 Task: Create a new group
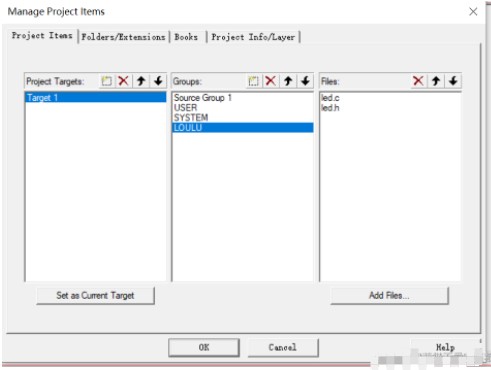254,81
